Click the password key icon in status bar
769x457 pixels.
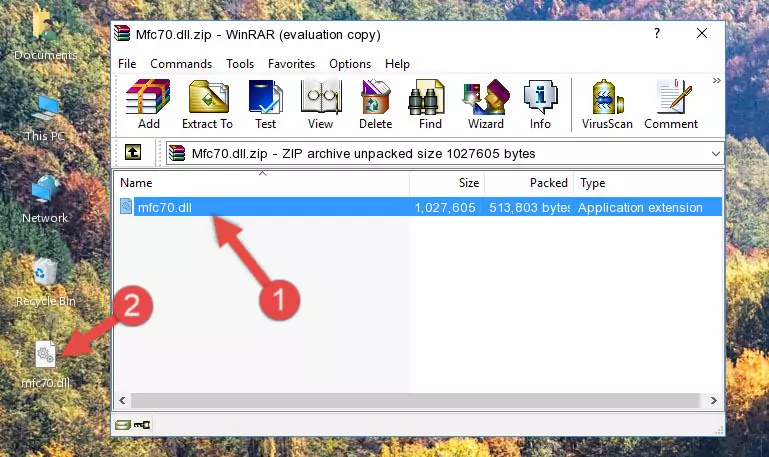click(142, 425)
